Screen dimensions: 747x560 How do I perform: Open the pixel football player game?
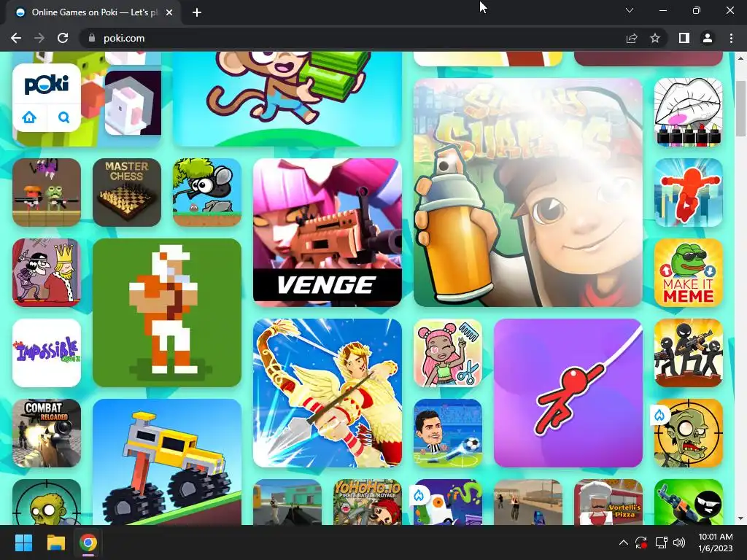pos(167,313)
